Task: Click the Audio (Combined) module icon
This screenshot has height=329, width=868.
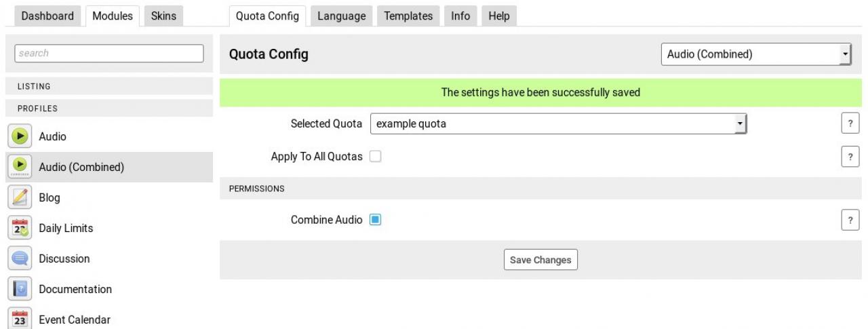Action: [x=20, y=167]
